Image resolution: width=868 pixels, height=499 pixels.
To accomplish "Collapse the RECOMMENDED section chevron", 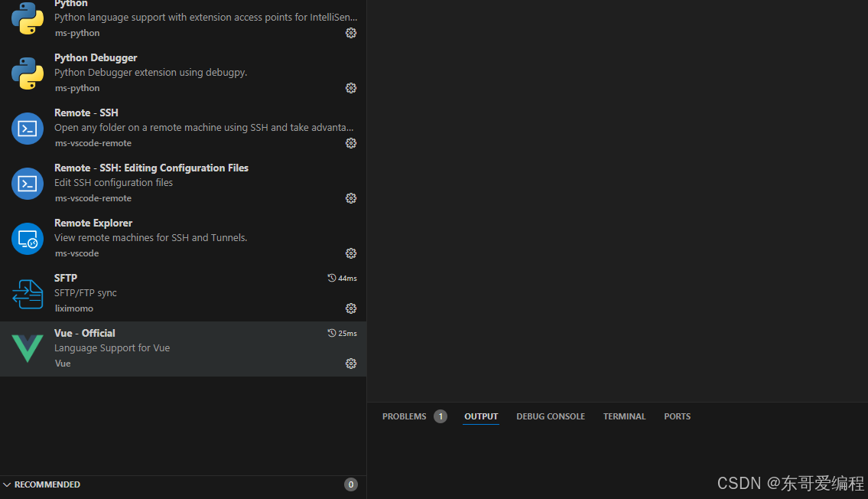I will pos(7,484).
